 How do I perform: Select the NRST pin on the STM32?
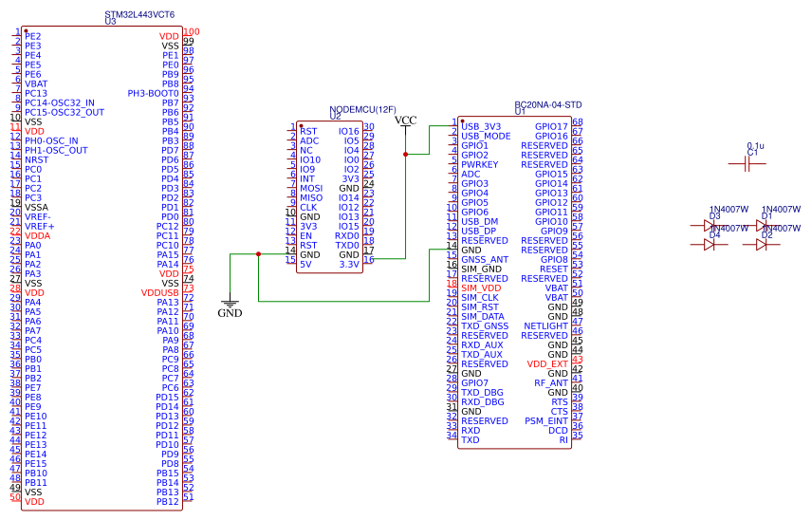[x=36, y=159]
